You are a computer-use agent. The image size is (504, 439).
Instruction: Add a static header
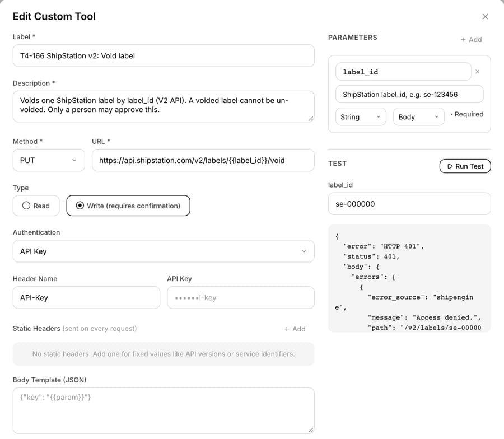click(295, 329)
